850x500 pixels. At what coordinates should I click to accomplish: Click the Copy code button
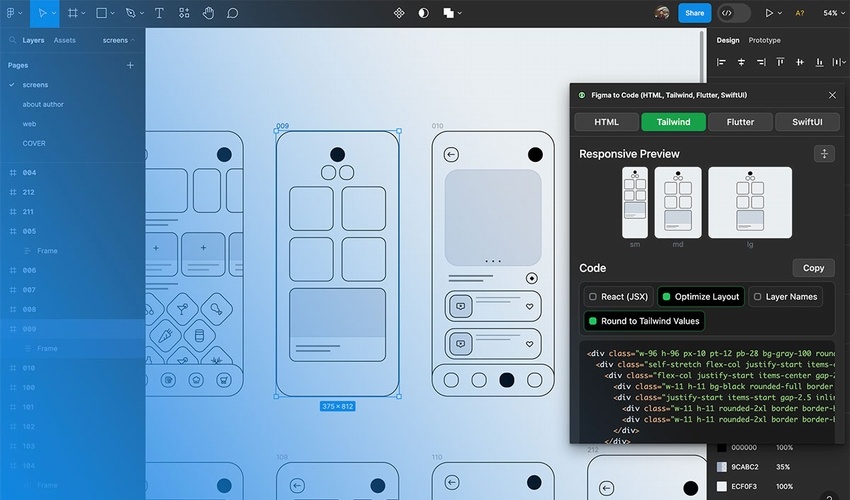[x=813, y=268]
